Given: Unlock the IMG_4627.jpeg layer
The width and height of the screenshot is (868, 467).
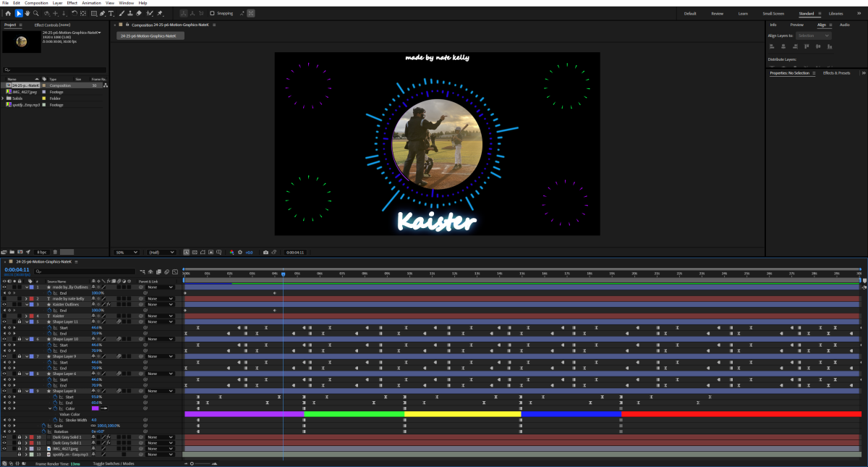Looking at the screenshot, I should pos(19,449).
